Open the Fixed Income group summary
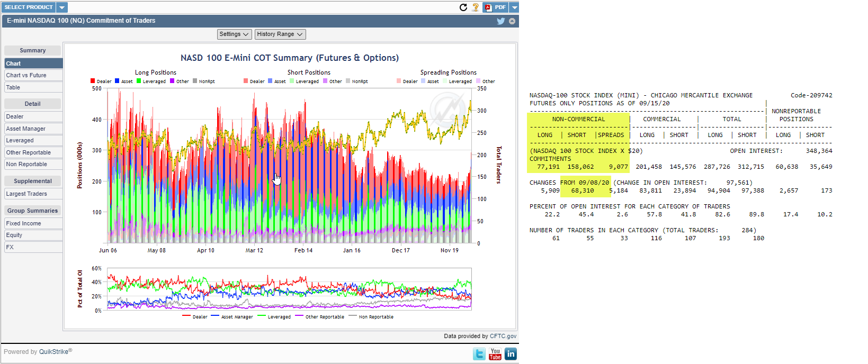 coord(33,224)
